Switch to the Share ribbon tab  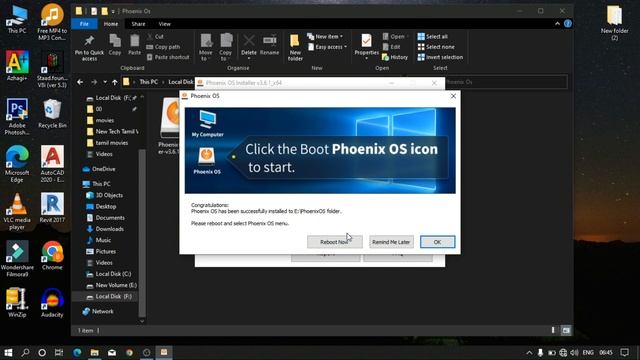[x=138, y=24]
